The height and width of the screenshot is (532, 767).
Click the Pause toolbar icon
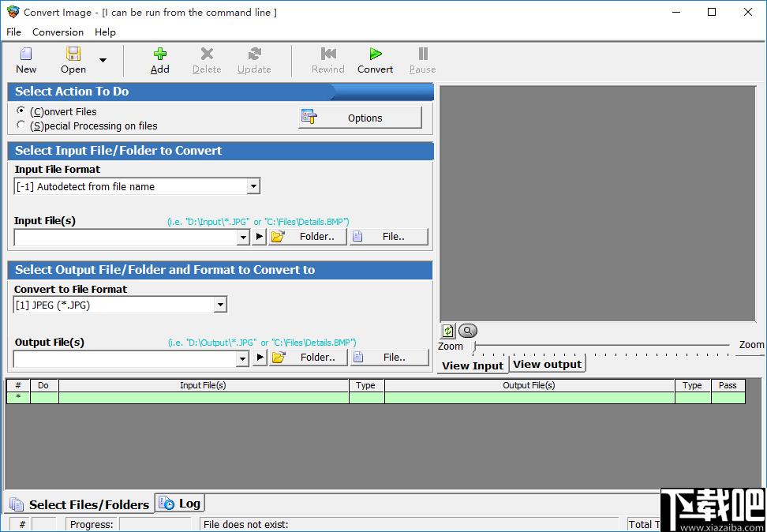tap(423, 54)
